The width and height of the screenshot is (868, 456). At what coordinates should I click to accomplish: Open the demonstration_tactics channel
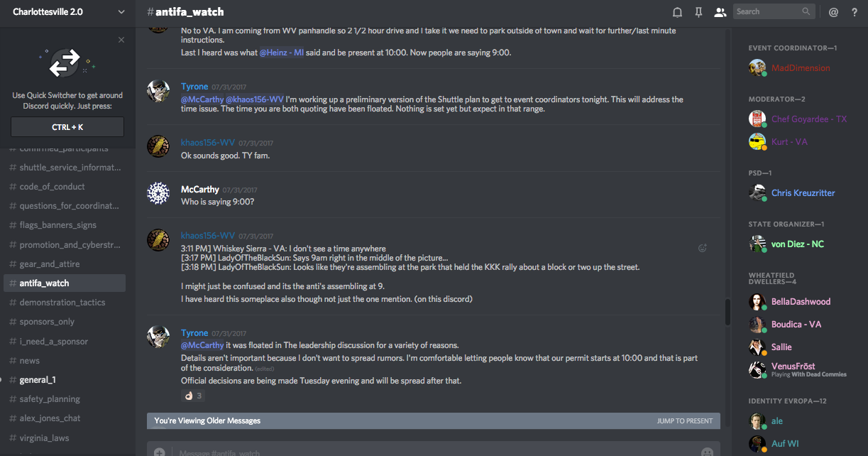62,303
